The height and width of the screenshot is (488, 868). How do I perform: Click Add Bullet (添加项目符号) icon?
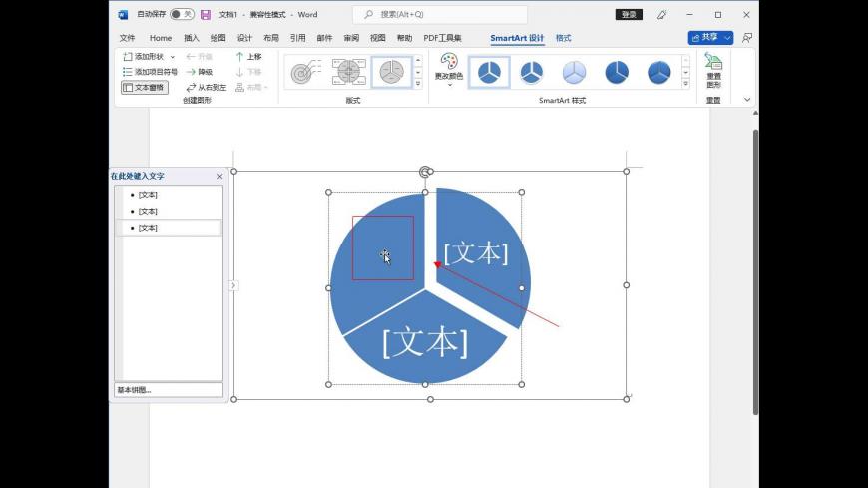pyautogui.click(x=128, y=72)
